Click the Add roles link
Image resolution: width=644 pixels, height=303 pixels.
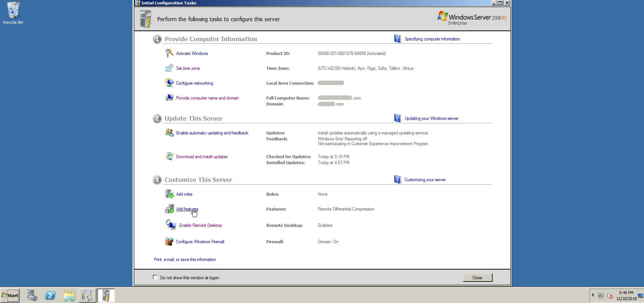point(184,194)
